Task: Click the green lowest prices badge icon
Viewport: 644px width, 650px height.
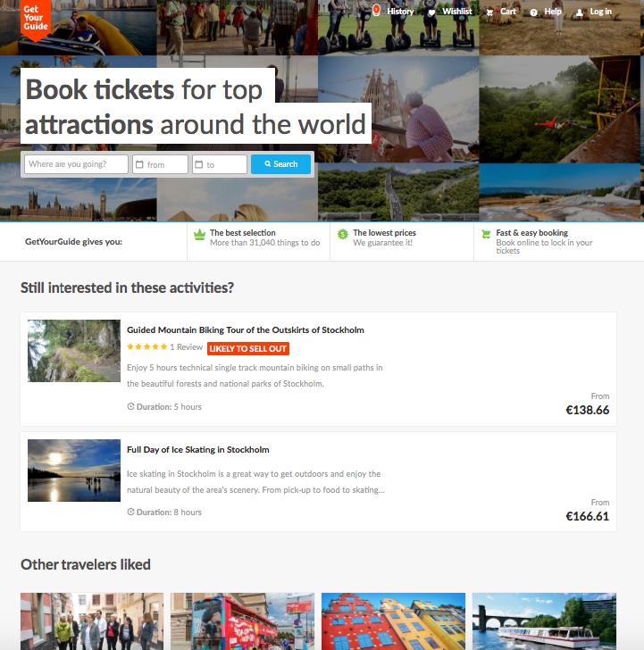Action: coord(342,234)
